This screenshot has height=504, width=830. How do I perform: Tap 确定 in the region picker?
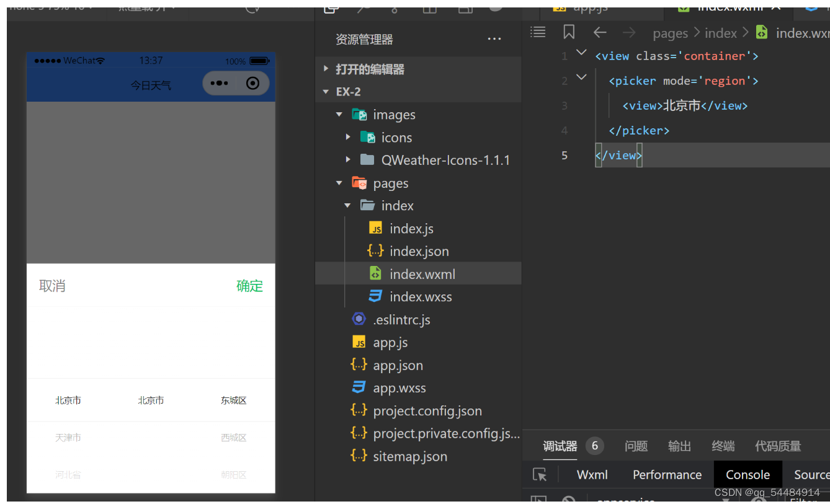(249, 286)
